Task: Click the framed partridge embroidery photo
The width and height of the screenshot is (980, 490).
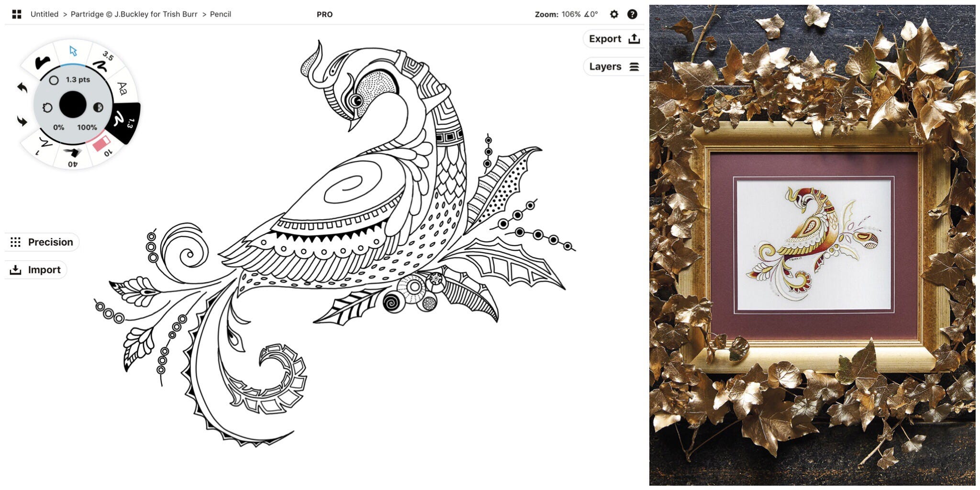Action: click(x=813, y=245)
